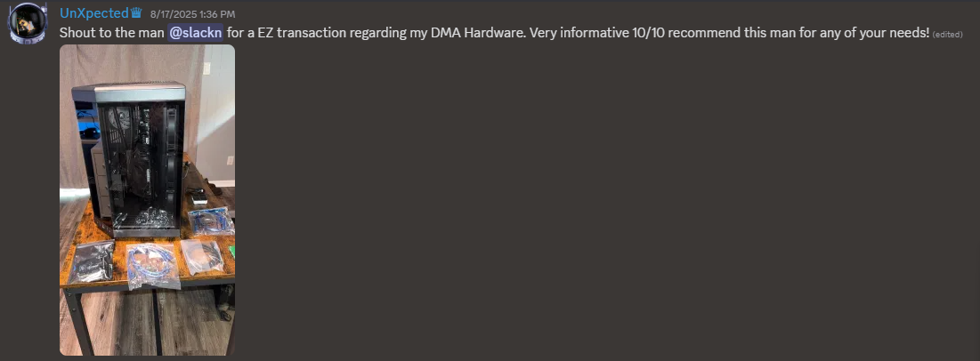
Task: Open the @slackn mention
Action: coord(195,33)
